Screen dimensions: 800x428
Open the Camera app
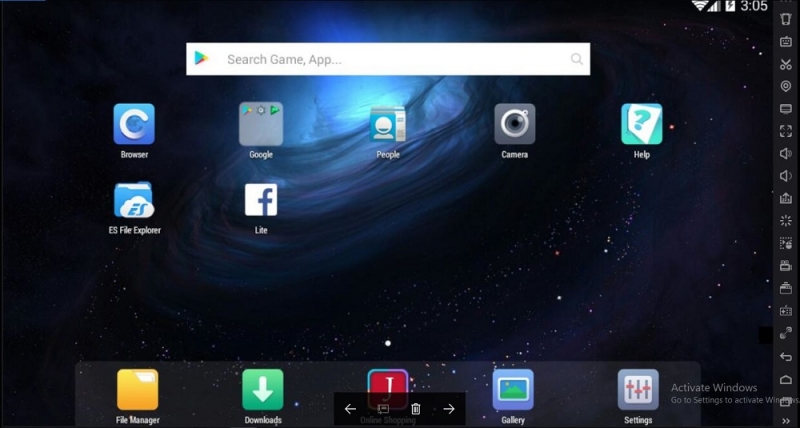514,124
